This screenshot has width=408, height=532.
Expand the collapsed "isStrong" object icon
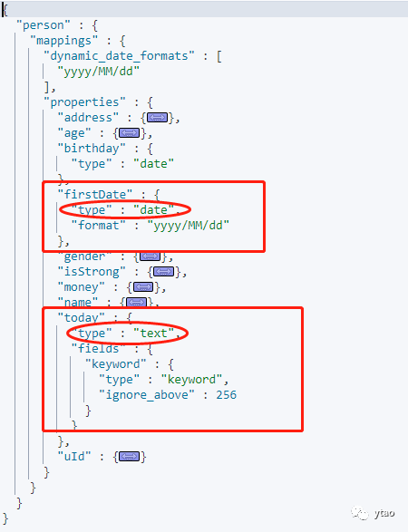(164, 272)
